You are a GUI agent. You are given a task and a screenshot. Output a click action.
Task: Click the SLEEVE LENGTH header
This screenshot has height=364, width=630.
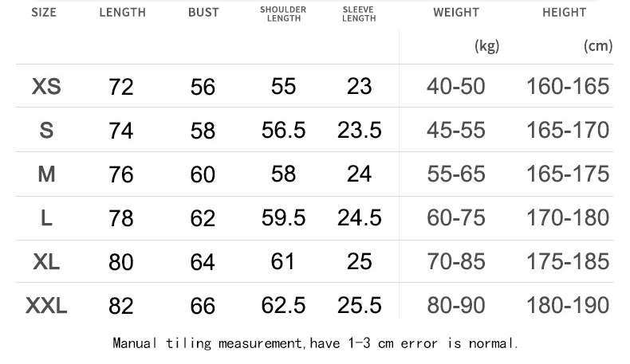[x=359, y=14]
